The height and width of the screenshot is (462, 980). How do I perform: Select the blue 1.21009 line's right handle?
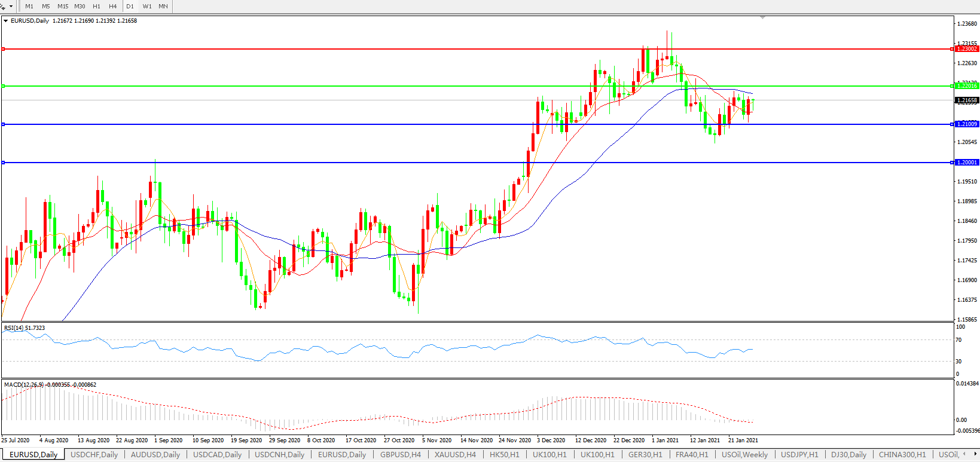tap(952, 124)
